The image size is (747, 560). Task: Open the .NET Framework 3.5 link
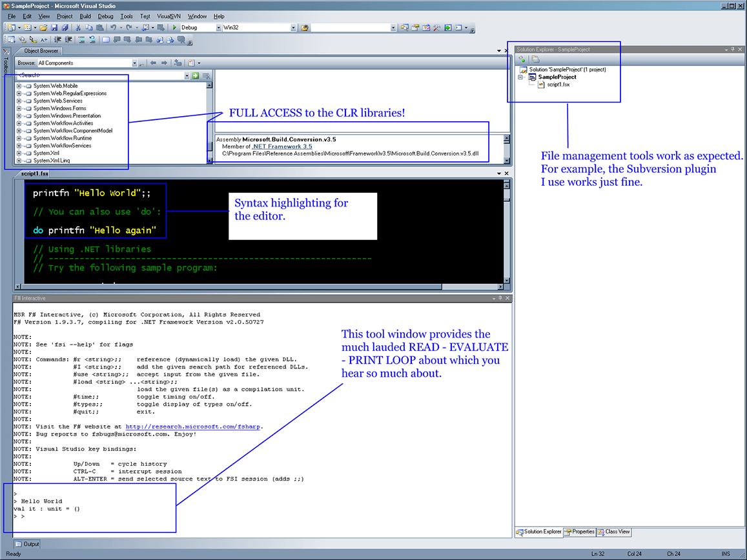click(282, 146)
